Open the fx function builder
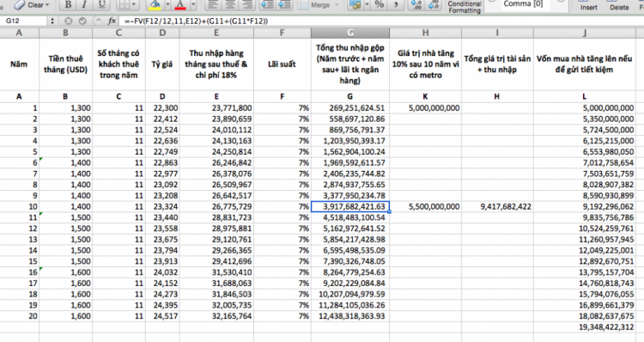This screenshot has height=342, width=644. point(112,21)
